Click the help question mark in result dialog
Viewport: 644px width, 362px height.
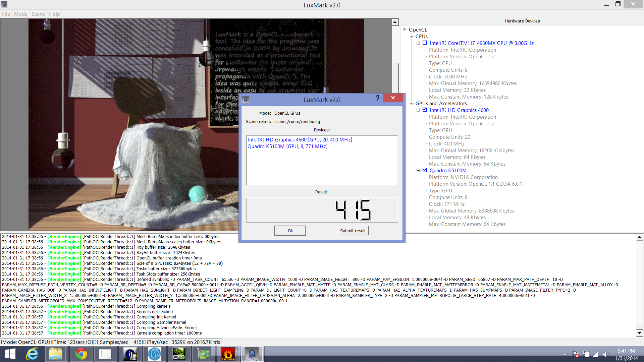pyautogui.click(x=378, y=98)
